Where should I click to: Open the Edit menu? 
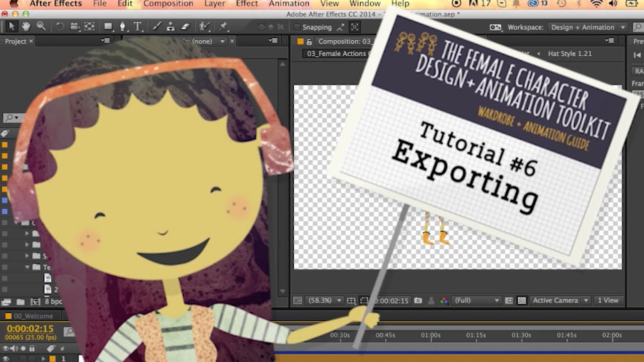[125, 4]
